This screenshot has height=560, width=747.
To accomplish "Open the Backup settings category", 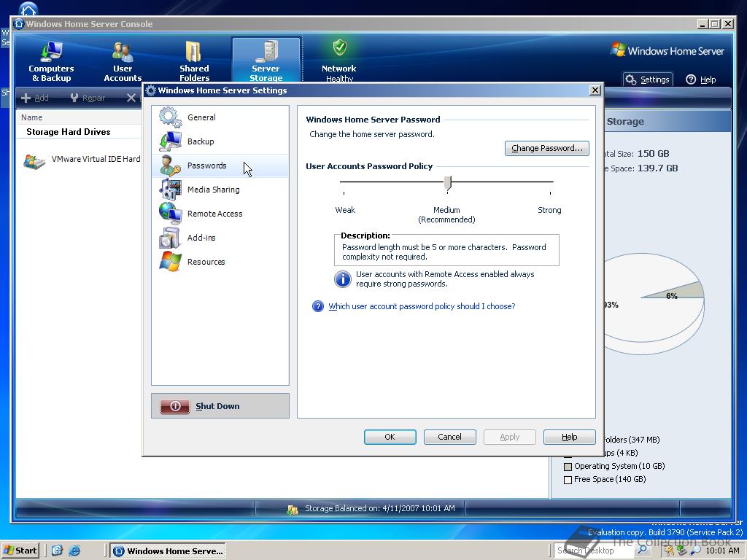I will (x=220, y=141).
